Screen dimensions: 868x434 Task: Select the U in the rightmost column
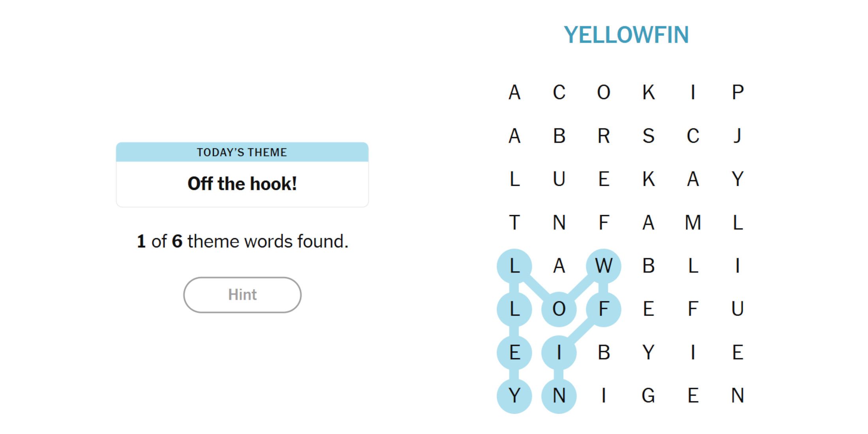coord(737,309)
